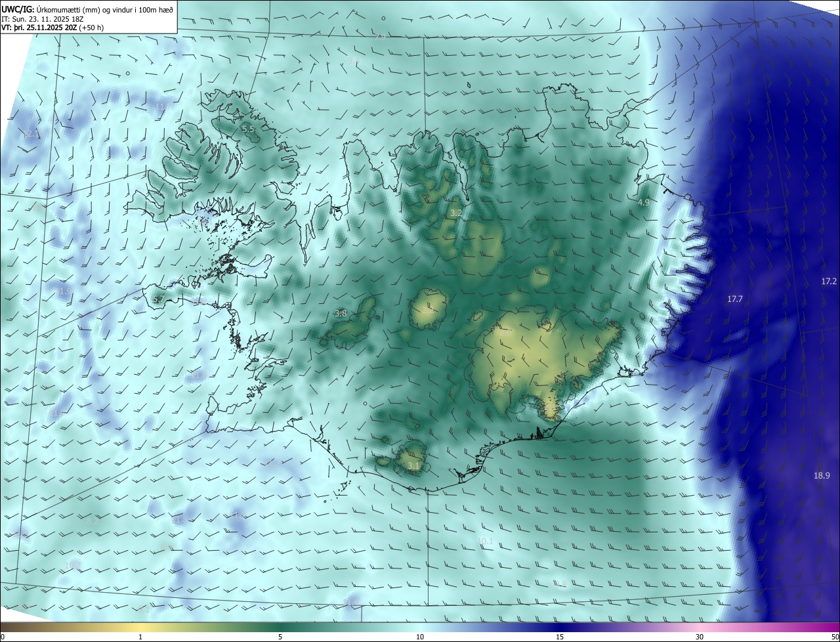This screenshot has width=840, height=642.
Task: Click the colorbar tick label "30"
Action: click(x=700, y=637)
